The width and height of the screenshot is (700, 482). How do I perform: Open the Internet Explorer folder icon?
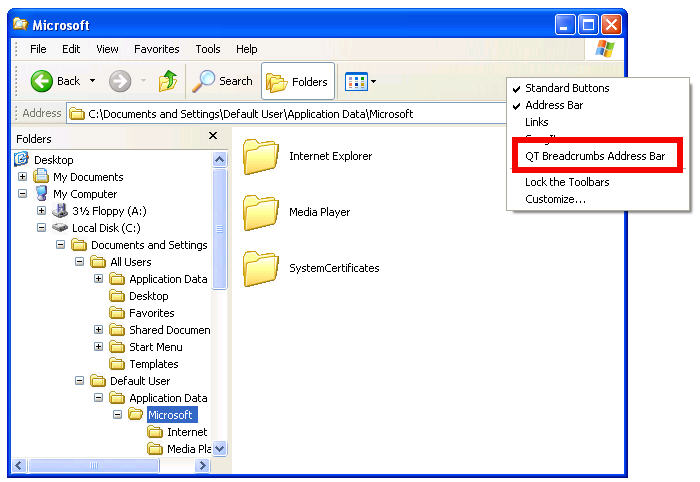pos(261,156)
